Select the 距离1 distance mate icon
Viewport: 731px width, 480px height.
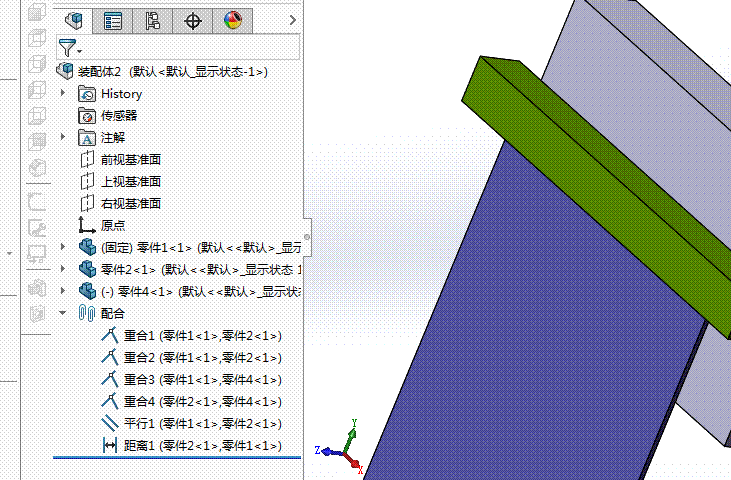[x=110, y=445]
